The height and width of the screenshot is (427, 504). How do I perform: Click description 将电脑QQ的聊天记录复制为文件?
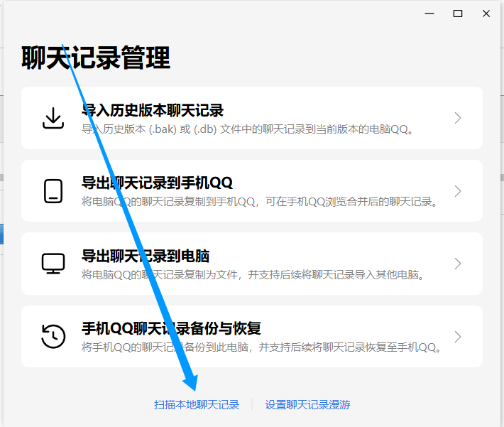click(x=253, y=275)
